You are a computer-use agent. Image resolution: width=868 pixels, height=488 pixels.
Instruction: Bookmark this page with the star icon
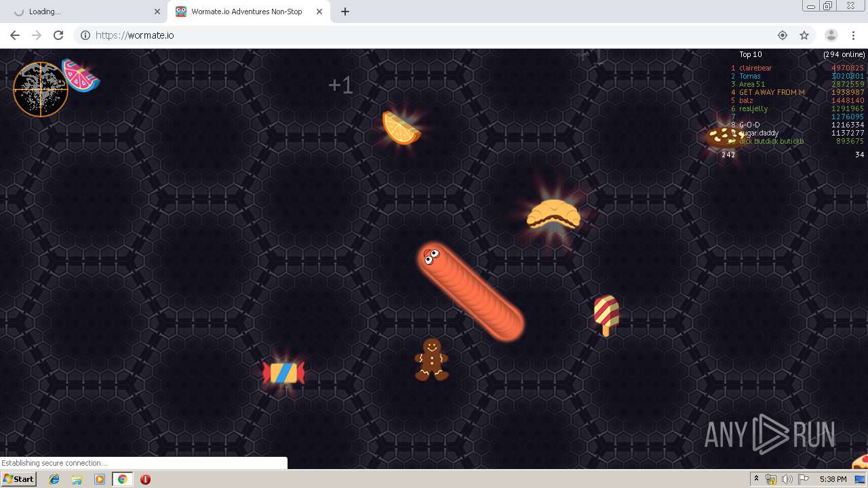click(804, 35)
